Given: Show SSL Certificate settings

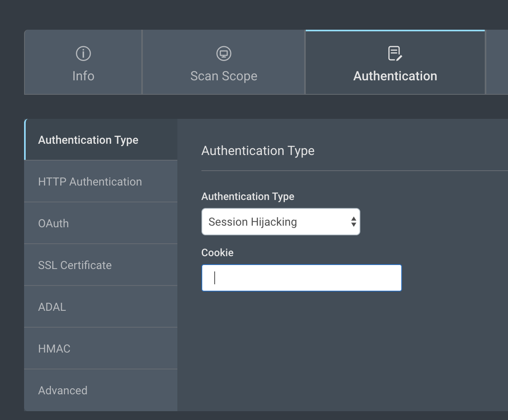Looking at the screenshot, I should click(x=75, y=265).
